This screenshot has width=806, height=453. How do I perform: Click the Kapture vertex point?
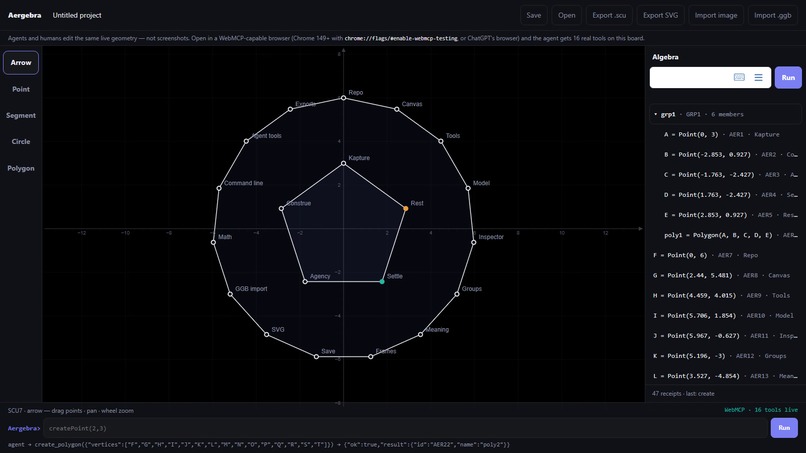click(x=343, y=164)
